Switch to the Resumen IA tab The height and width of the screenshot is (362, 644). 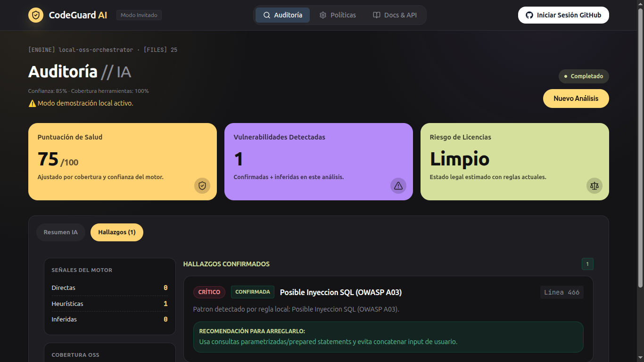click(61, 232)
